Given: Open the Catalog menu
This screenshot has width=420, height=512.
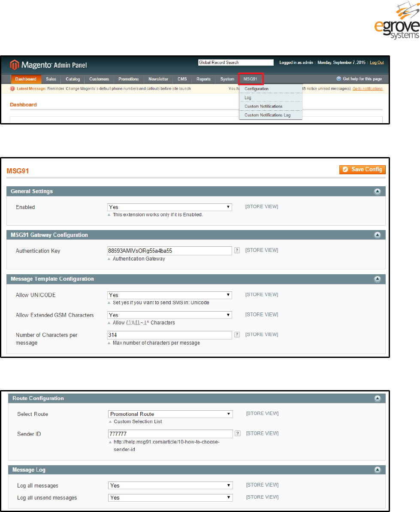Looking at the screenshot, I should point(73,79).
